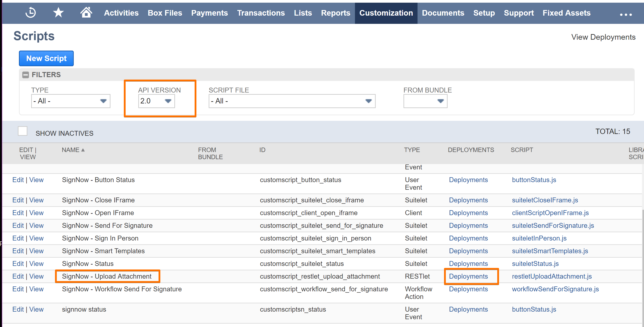Edit the SignNow - Upload Attachment script
Viewport: 644px width, 327px height.
pos(18,276)
